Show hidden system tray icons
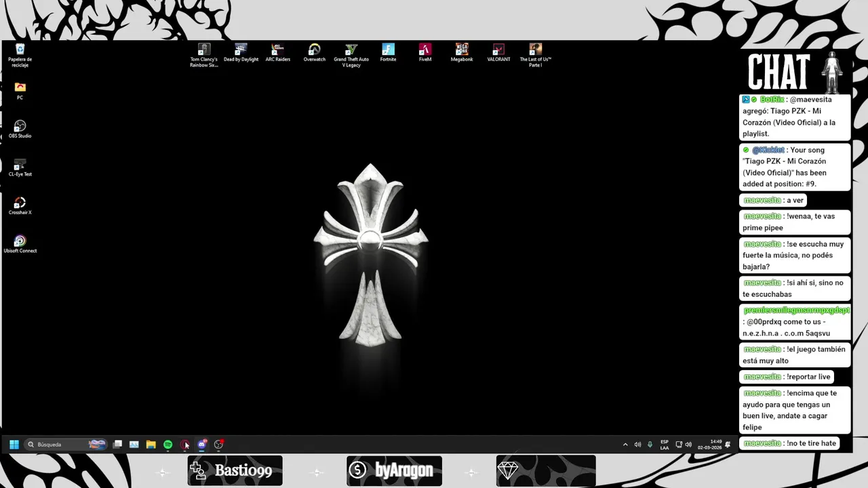The height and width of the screenshot is (488, 868). point(625,445)
